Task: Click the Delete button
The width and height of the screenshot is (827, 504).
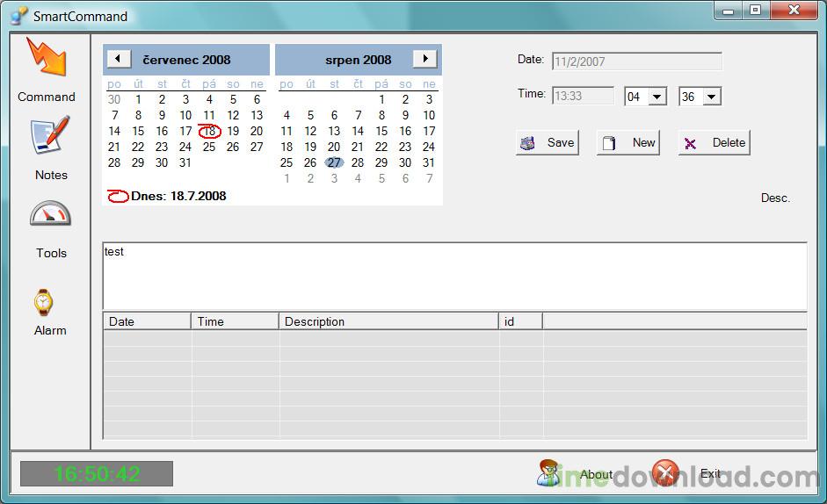Action: click(x=714, y=143)
